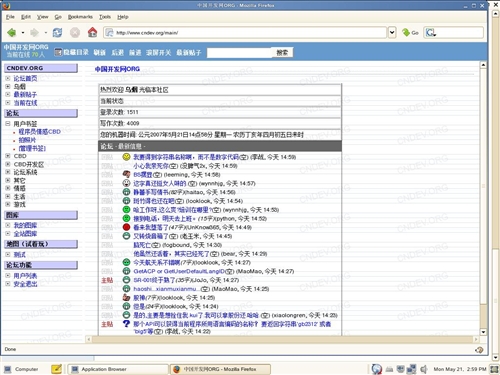Open the URL history dropdown arrow
The image size is (500, 375).
pos(392,32)
